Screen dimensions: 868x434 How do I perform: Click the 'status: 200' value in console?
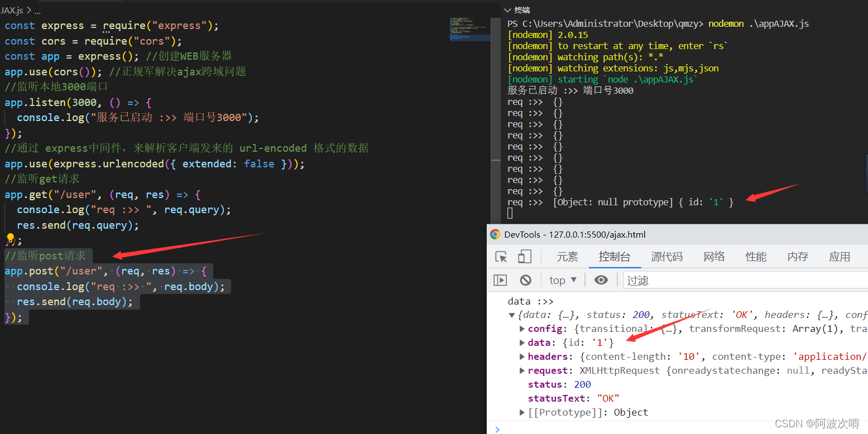(559, 384)
